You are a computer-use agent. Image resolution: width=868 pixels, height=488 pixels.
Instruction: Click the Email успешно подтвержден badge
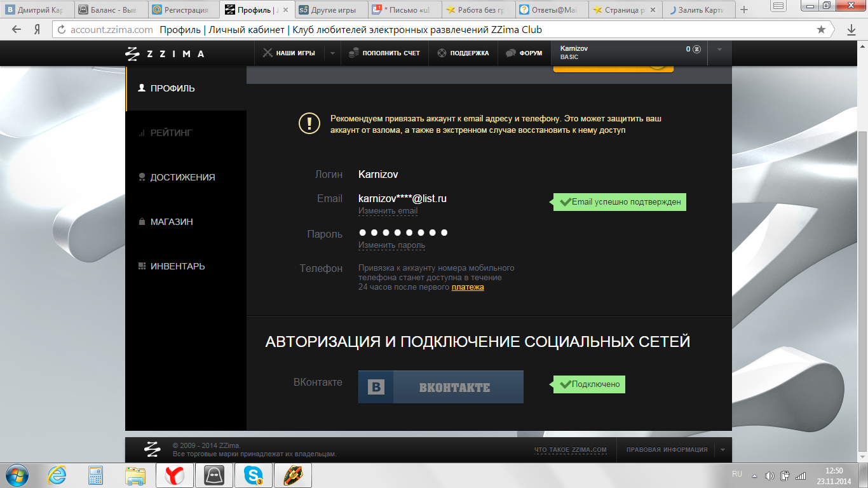620,202
